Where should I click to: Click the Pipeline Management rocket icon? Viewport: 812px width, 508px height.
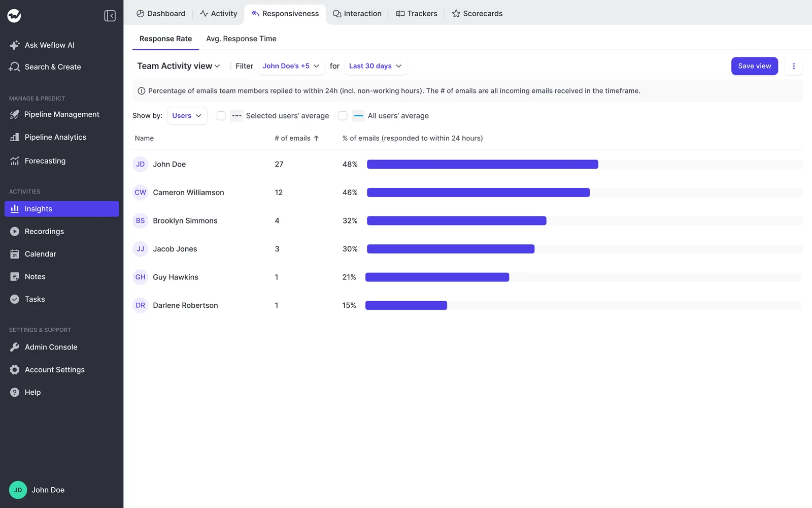(15, 115)
